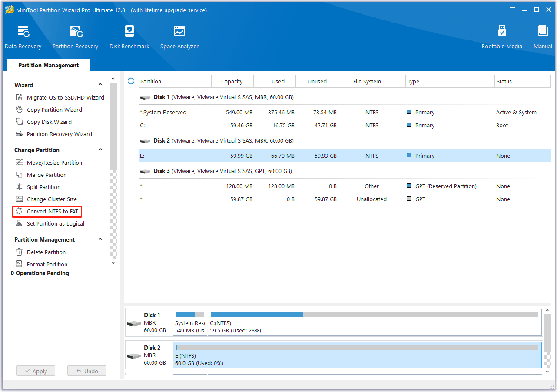Select the Disk 1 header row
The height and width of the screenshot is (392, 557).
coord(345,97)
